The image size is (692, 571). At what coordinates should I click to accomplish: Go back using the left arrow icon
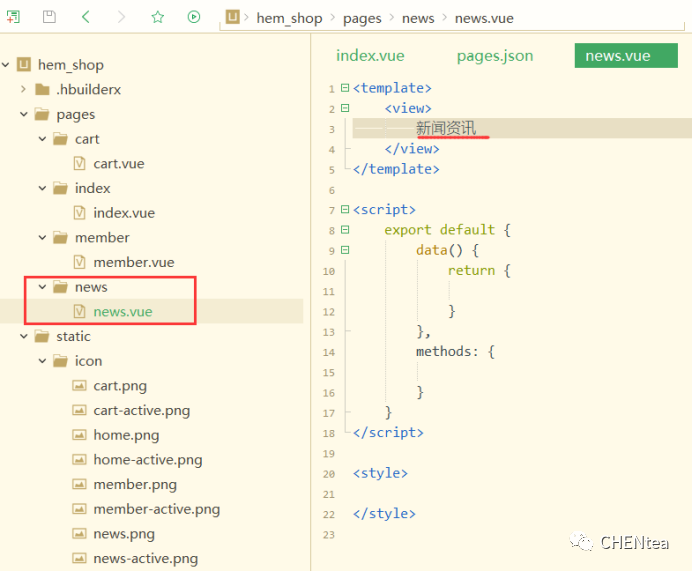pos(86,17)
